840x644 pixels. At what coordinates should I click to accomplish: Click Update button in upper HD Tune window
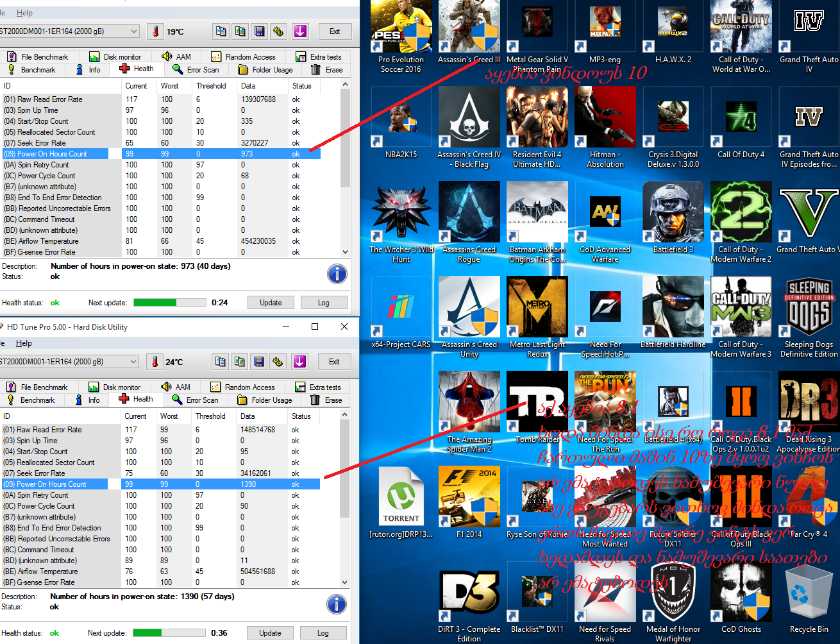(271, 303)
